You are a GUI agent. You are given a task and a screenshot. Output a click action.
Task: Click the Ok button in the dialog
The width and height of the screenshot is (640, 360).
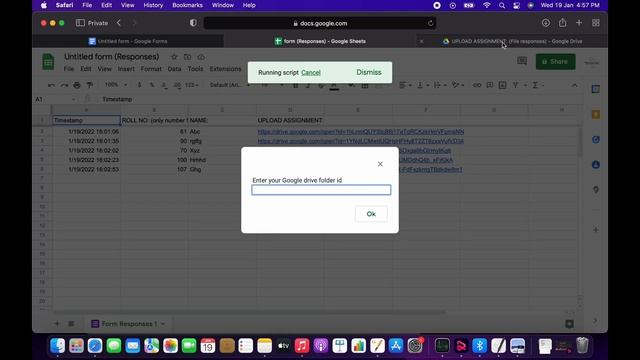coord(371,214)
